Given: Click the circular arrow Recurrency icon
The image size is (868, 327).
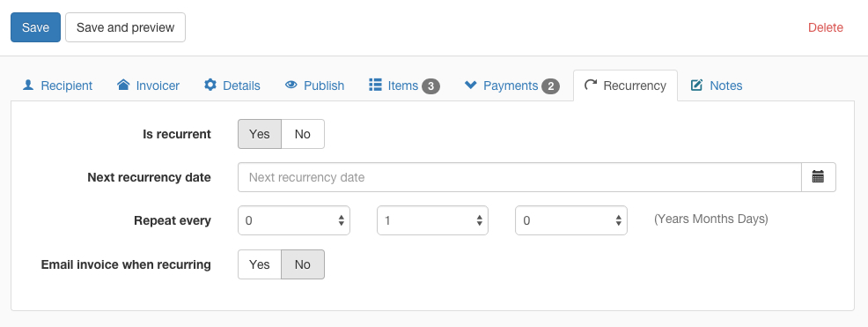Looking at the screenshot, I should coord(591,85).
